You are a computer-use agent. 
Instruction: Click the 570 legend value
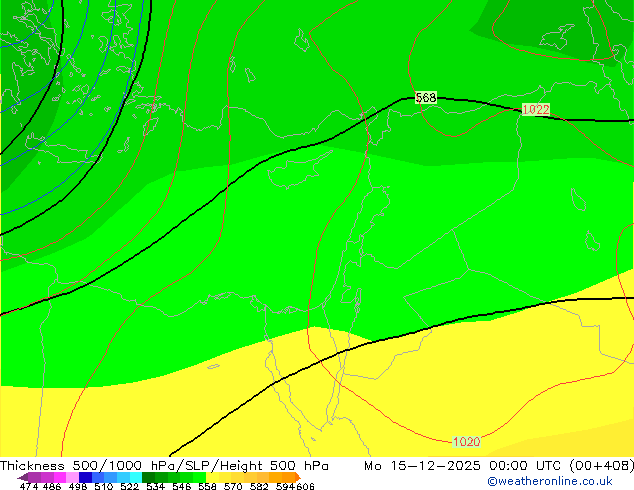tap(233, 486)
